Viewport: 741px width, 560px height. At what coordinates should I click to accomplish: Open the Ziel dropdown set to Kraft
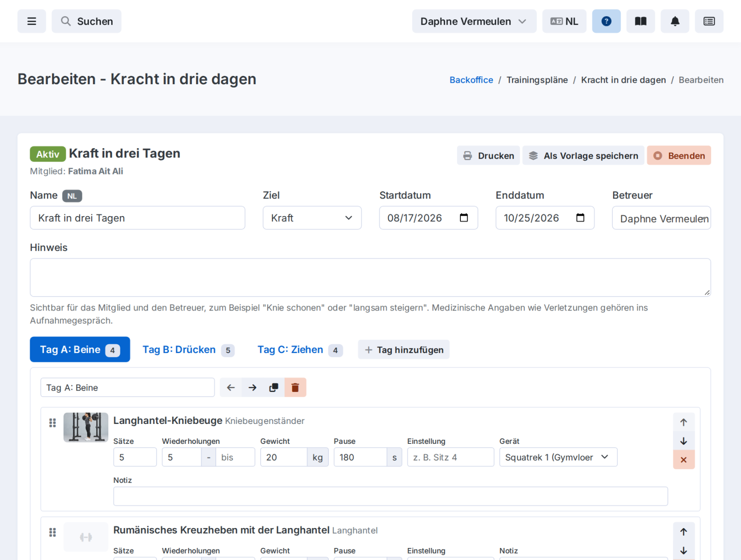312,218
